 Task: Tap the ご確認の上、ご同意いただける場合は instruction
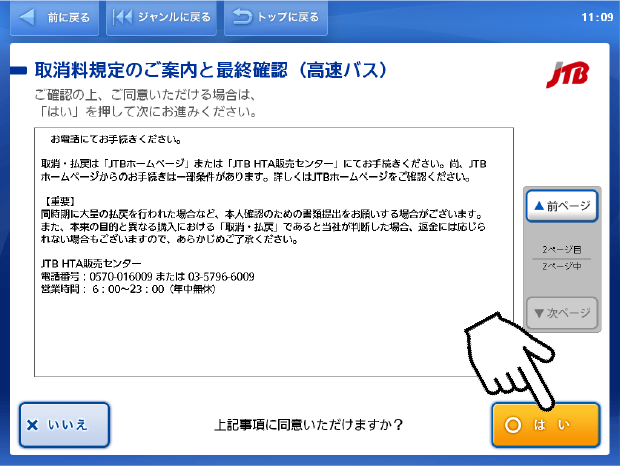[x=145, y=95]
